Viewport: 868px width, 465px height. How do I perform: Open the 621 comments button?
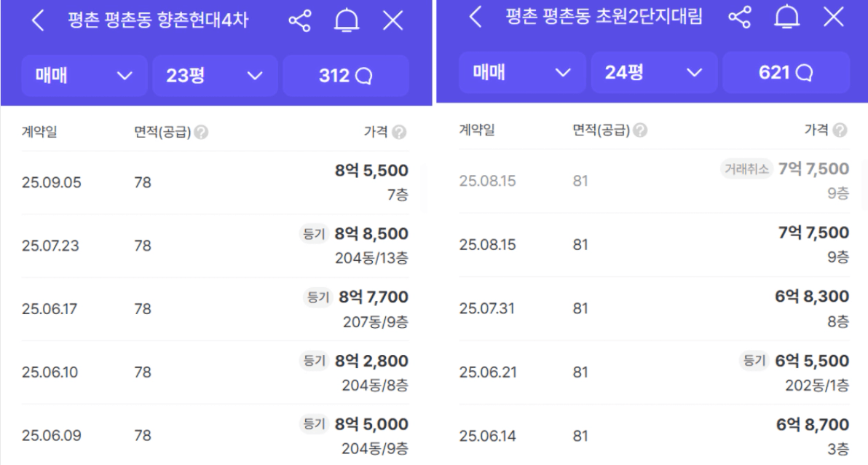click(786, 72)
